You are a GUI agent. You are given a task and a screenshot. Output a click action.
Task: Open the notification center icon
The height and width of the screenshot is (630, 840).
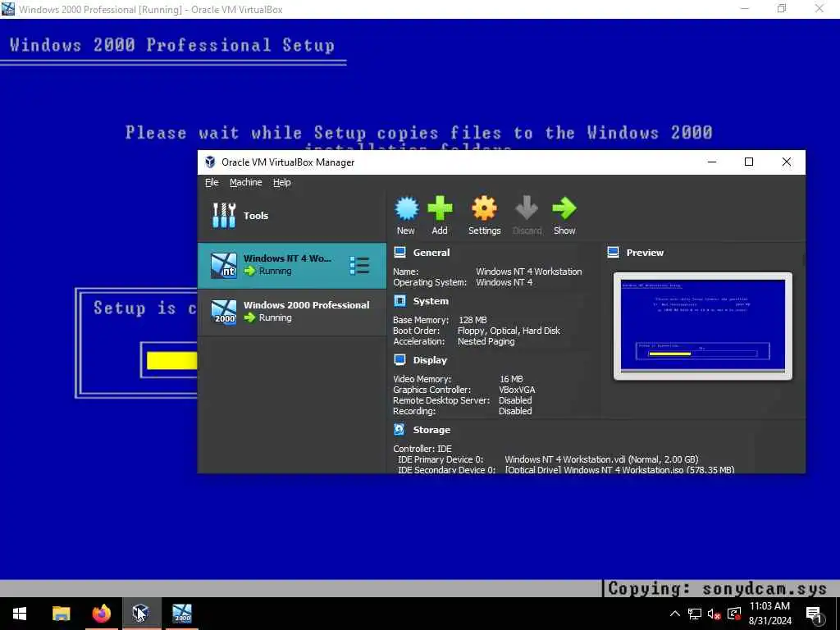click(x=814, y=614)
